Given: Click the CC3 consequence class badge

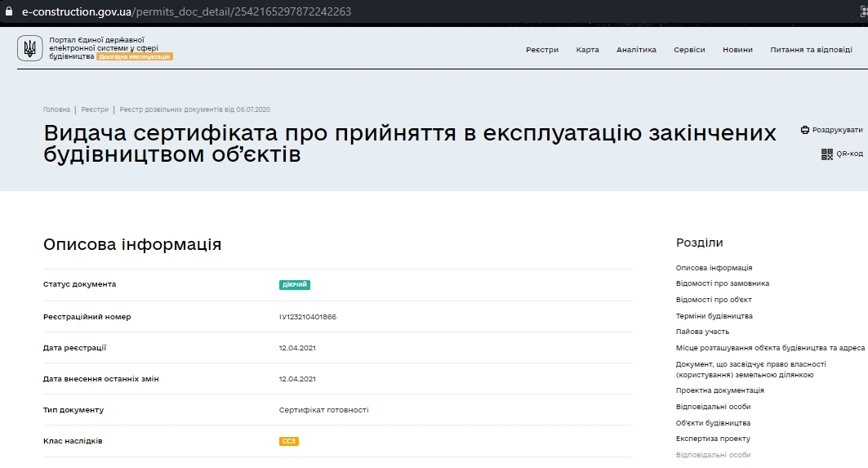Looking at the screenshot, I should tap(289, 441).
